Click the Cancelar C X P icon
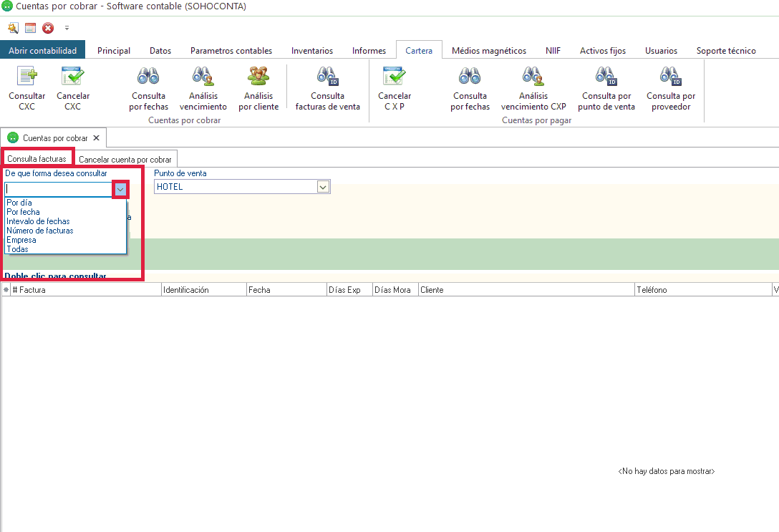 point(395,77)
